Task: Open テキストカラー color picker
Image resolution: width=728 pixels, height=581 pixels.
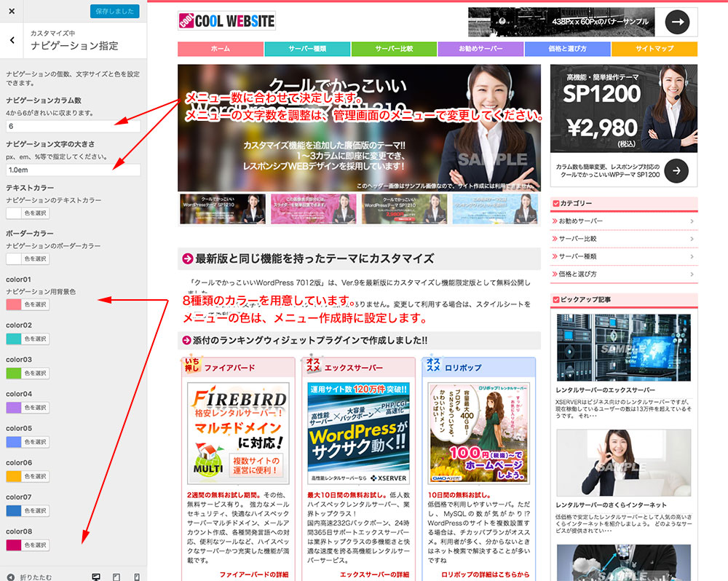Action: tap(28, 213)
